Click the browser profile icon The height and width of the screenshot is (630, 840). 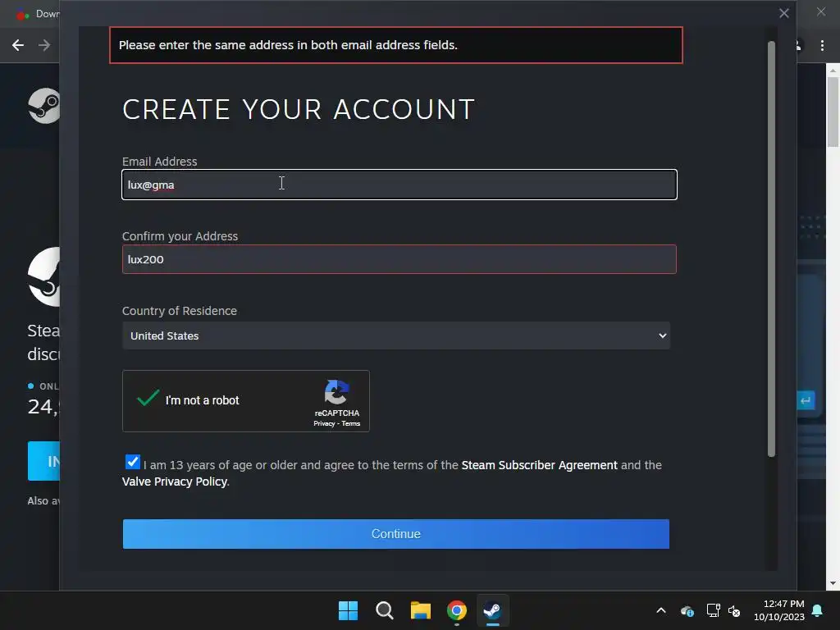pyautogui.click(x=797, y=46)
